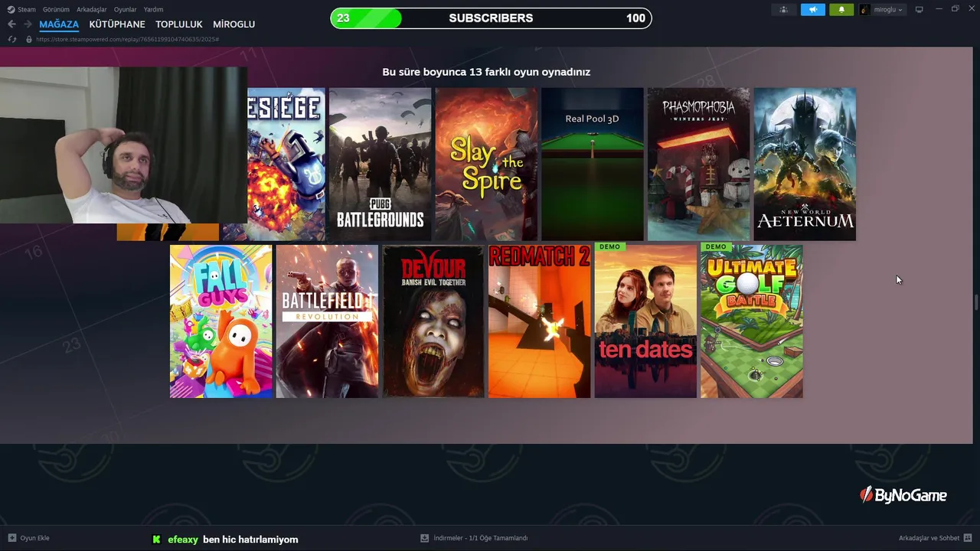Select the Ten Dates demo cover
This screenshot has width=980, height=551.
pyautogui.click(x=645, y=321)
